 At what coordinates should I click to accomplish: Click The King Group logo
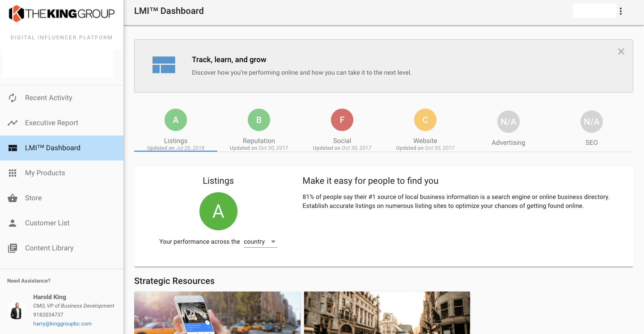click(x=62, y=13)
